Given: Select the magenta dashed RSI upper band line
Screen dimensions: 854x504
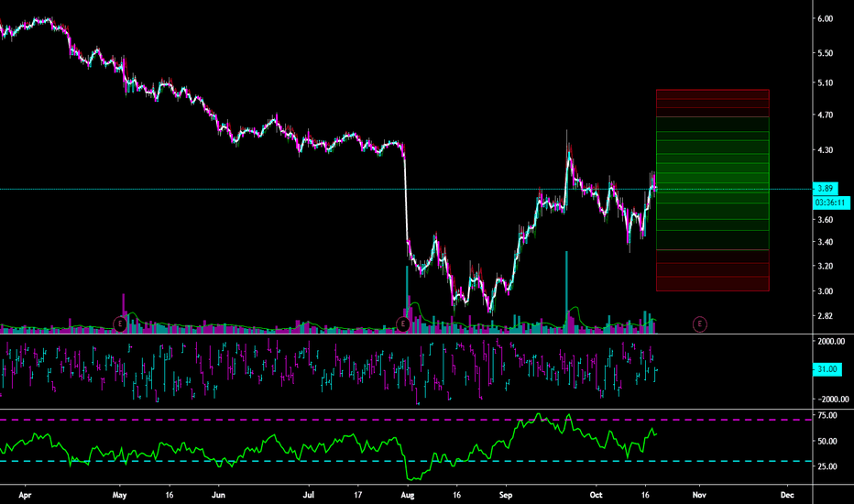Looking at the screenshot, I should pos(406,420).
